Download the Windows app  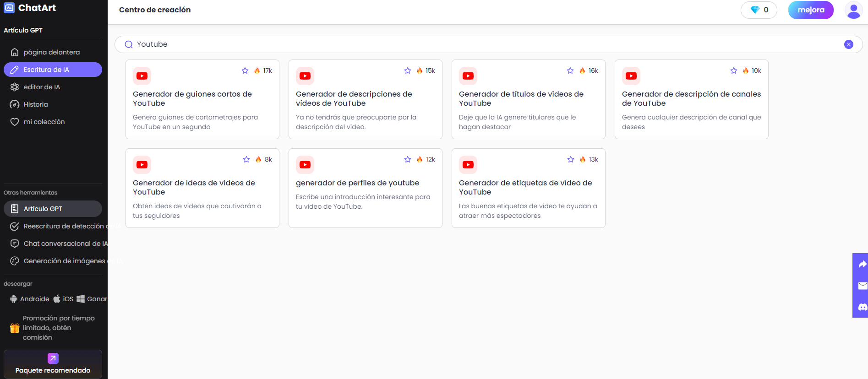click(92, 299)
